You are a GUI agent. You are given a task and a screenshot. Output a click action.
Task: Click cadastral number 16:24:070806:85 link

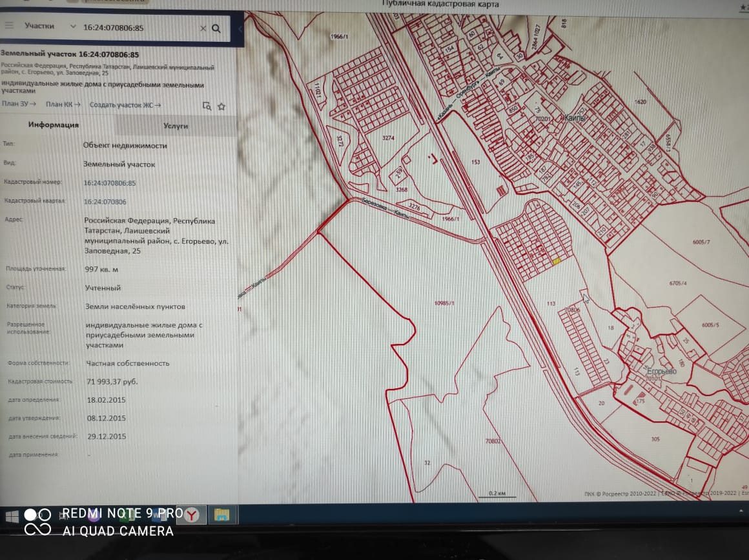(x=110, y=183)
